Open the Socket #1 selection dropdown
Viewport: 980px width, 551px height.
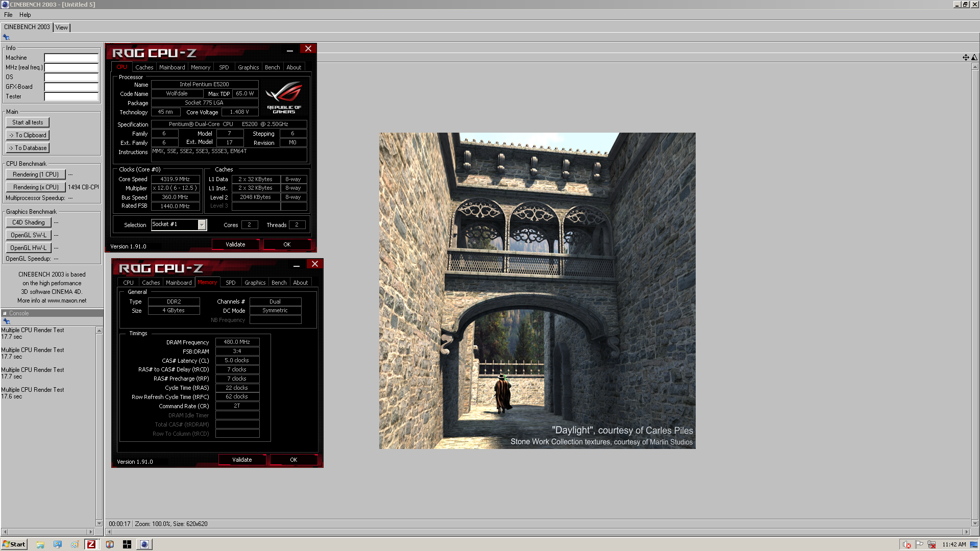202,225
